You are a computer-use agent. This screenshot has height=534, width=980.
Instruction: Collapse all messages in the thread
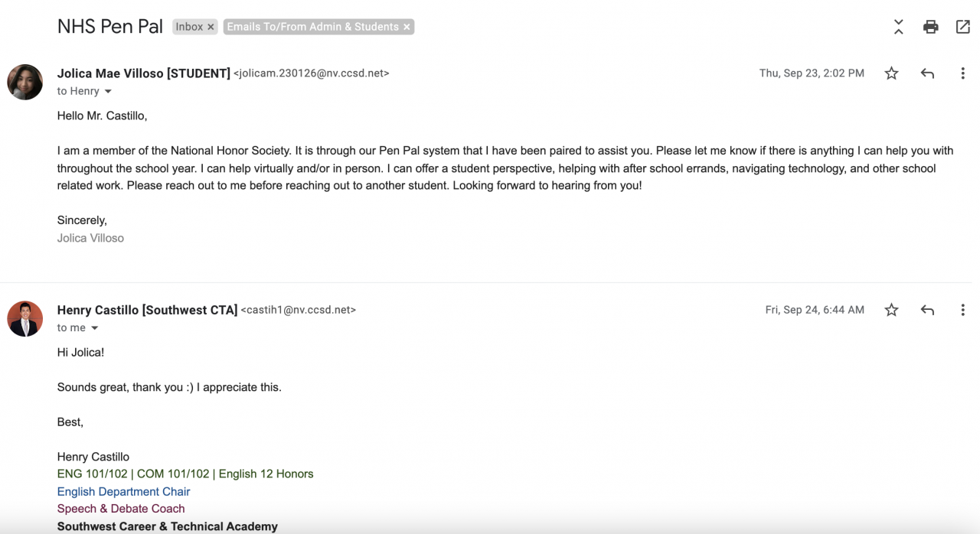click(898, 27)
